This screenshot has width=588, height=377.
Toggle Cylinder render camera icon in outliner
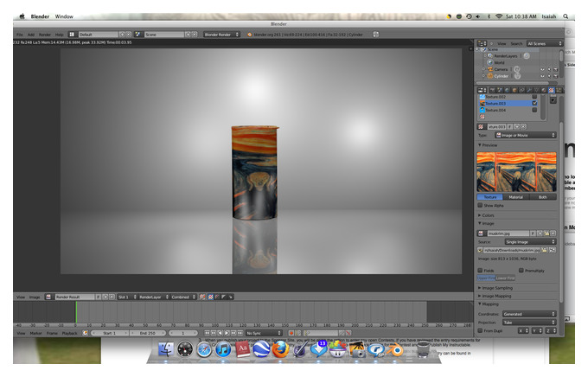click(556, 76)
